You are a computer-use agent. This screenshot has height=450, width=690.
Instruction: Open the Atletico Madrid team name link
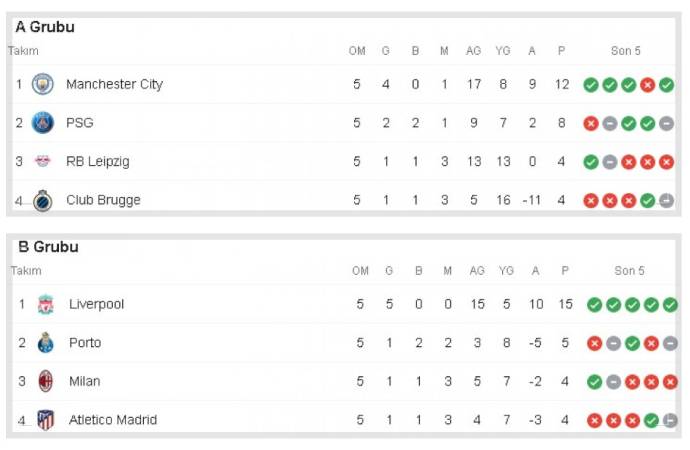113,420
